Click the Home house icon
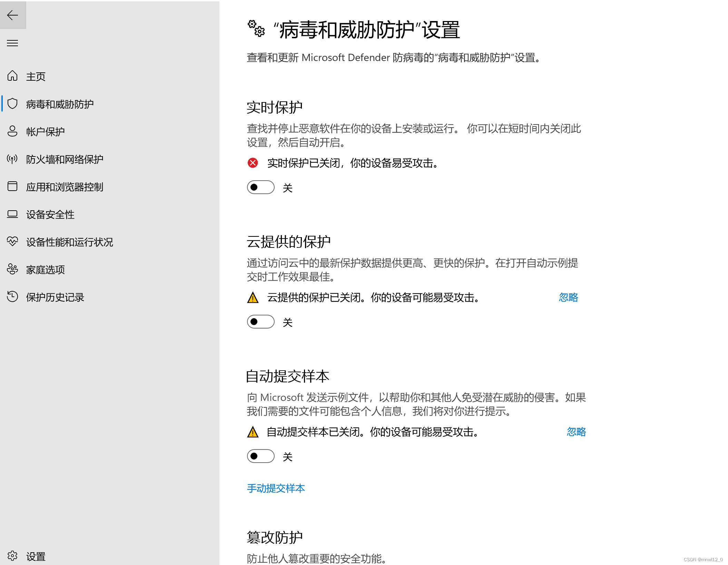728x565 pixels. click(x=12, y=76)
